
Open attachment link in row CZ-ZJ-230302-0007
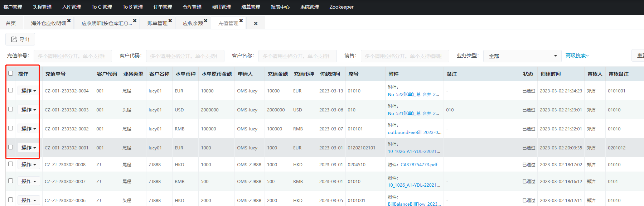[414, 185]
